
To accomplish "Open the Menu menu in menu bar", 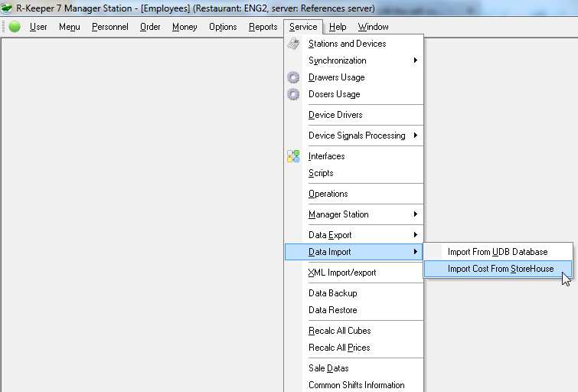I will [70, 27].
